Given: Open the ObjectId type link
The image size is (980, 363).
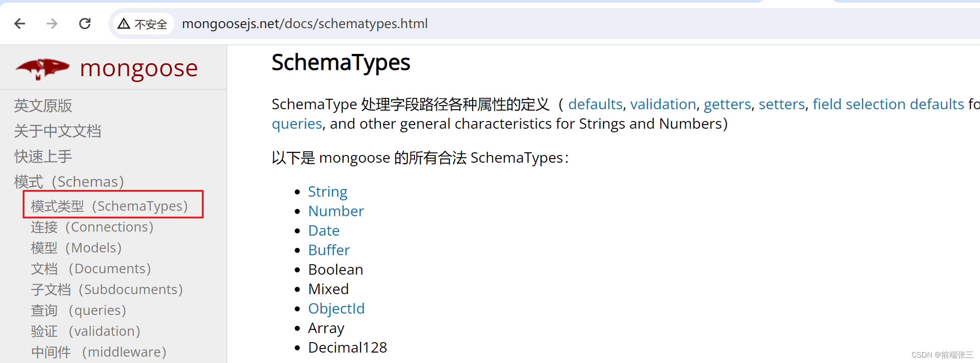Looking at the screenshot, I should pyautogui.click(x=336, y=309).
